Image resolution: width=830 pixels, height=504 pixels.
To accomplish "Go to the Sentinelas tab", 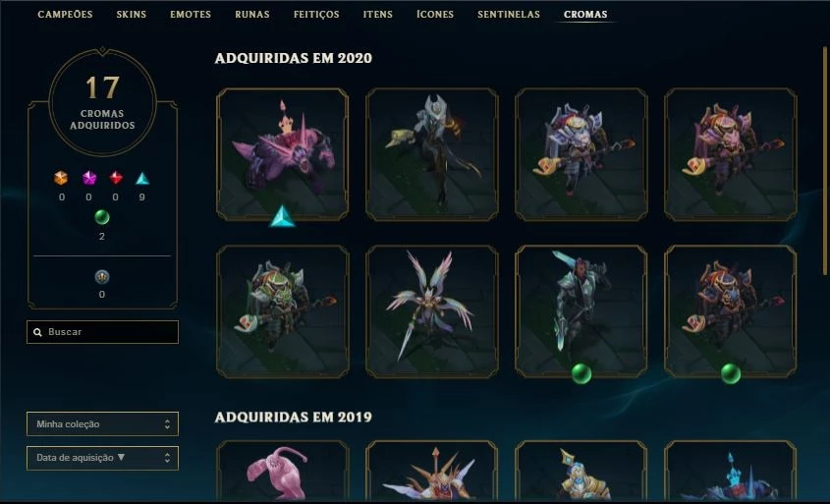I will pyautogui.click(x=509, y=15).
